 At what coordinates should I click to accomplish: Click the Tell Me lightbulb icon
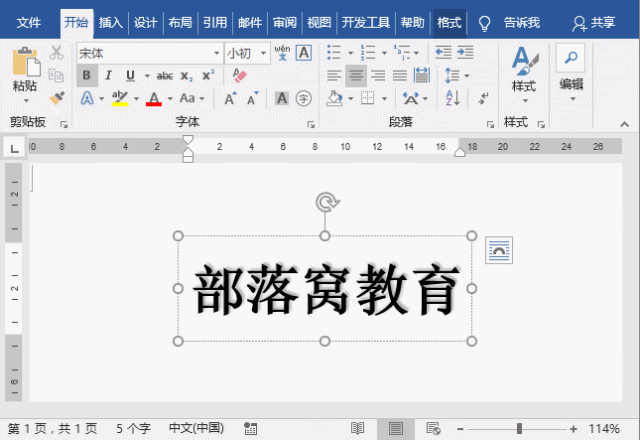[484, 23]
